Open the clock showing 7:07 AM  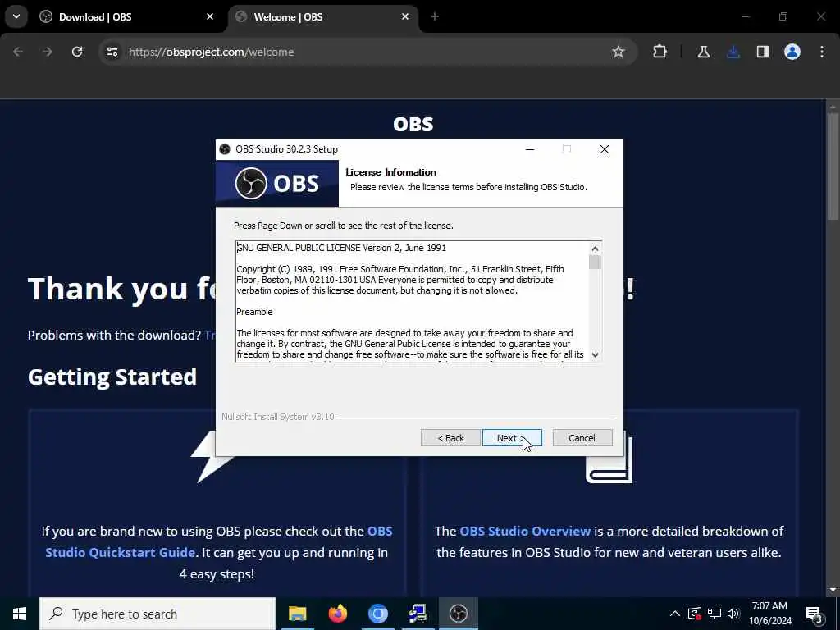(769, 614)
